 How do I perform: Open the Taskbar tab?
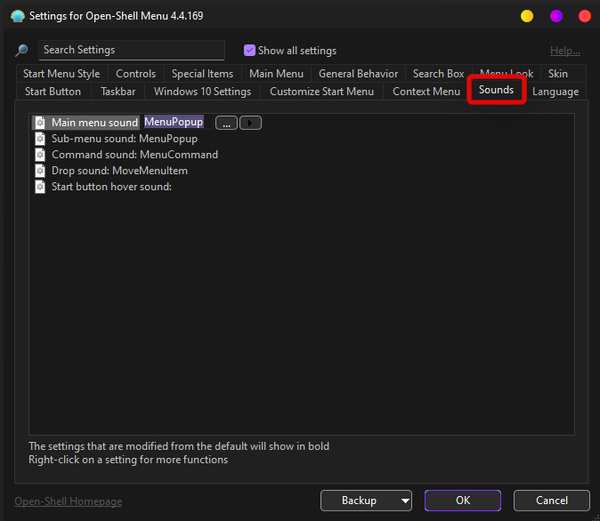[118, 92]
